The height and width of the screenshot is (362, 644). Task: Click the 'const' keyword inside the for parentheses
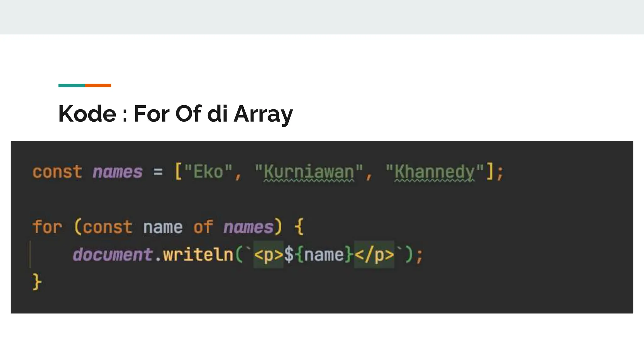click(108, 227)
